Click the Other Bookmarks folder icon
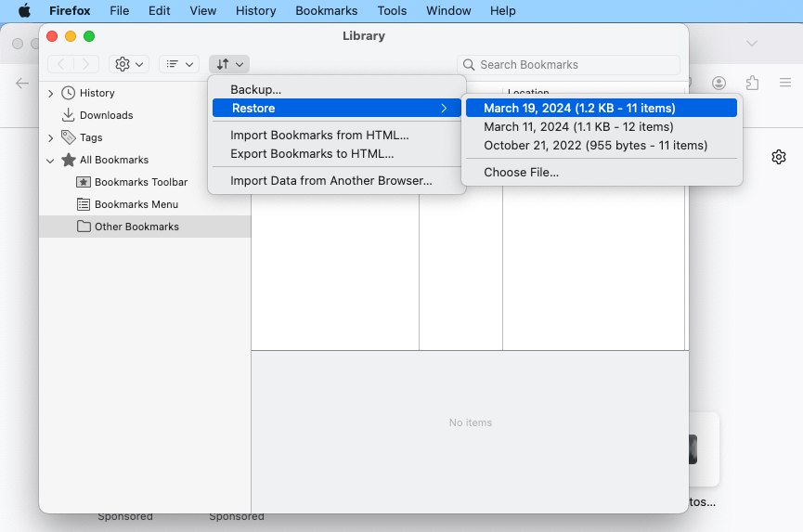The height and width of the screenshot is (532, 803). pos(84,227)
